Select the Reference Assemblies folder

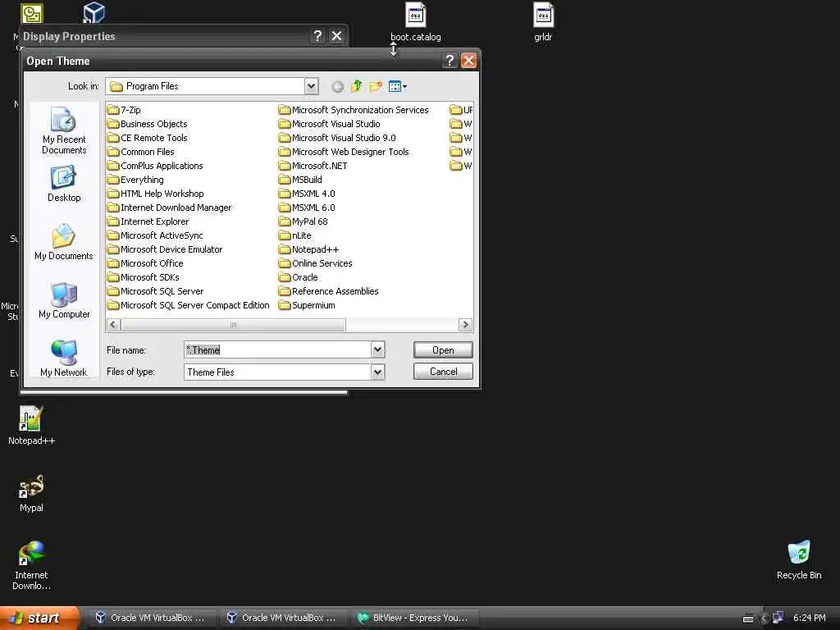click(329, 291)
